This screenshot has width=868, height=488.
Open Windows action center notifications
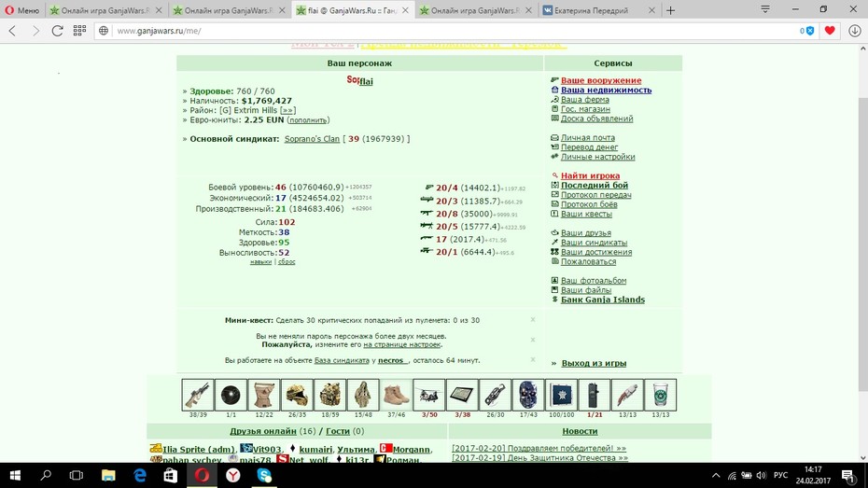848,475
